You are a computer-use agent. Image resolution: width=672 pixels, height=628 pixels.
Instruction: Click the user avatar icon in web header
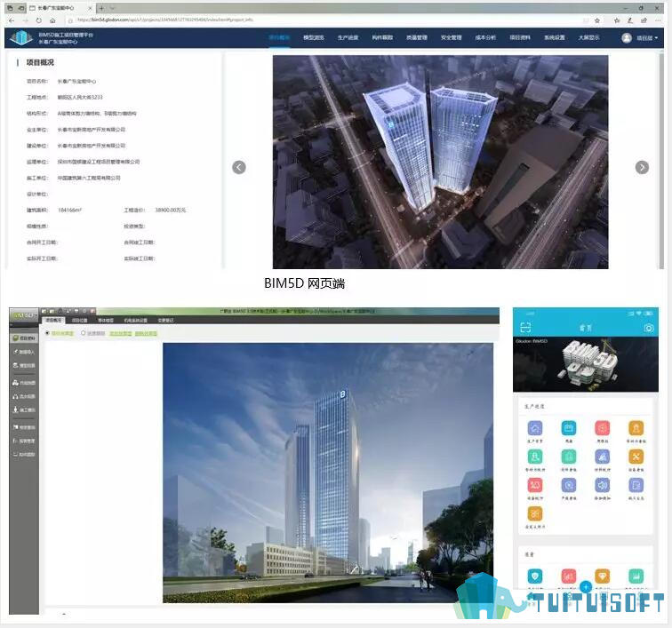click(627, 38)
